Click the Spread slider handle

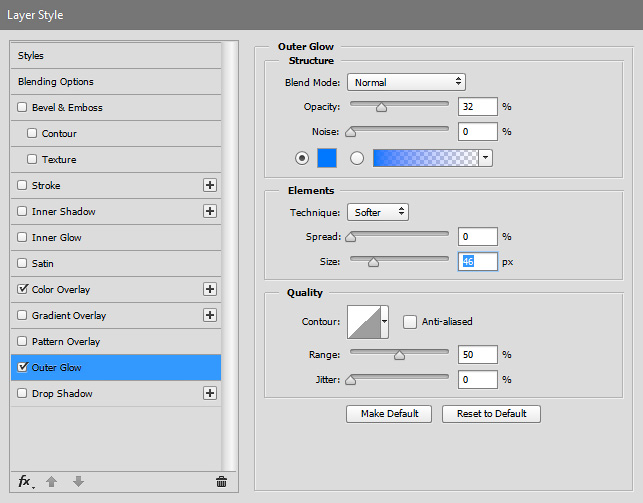click(x=351, y=237)
